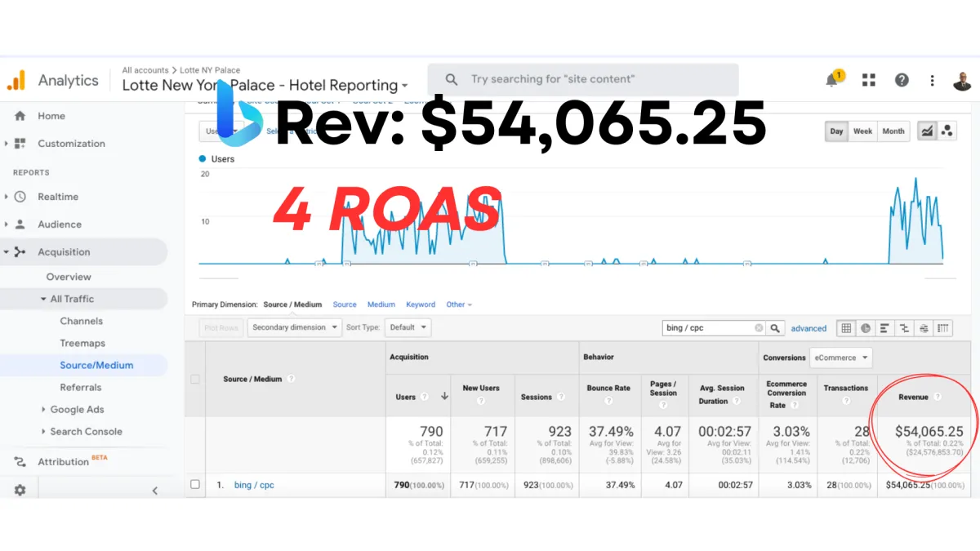Open the Referrals report
Screen dimensions: 980x551
[81, 387]
